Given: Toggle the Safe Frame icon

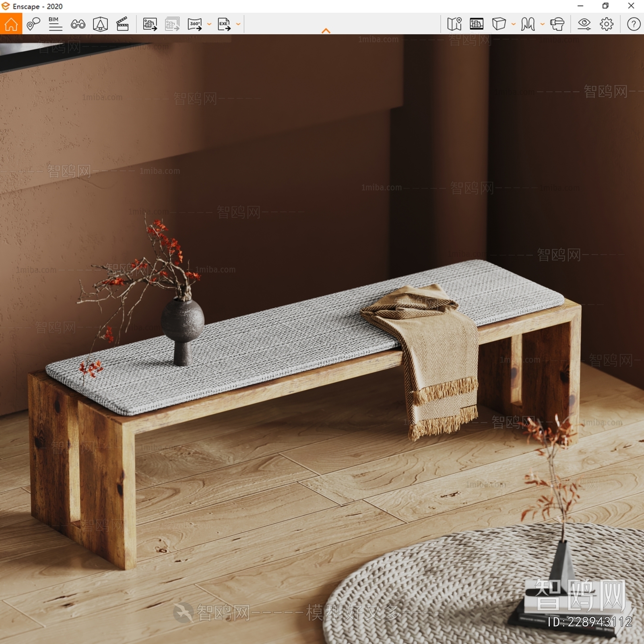Looking at the screenshot, I should (100, 24).
